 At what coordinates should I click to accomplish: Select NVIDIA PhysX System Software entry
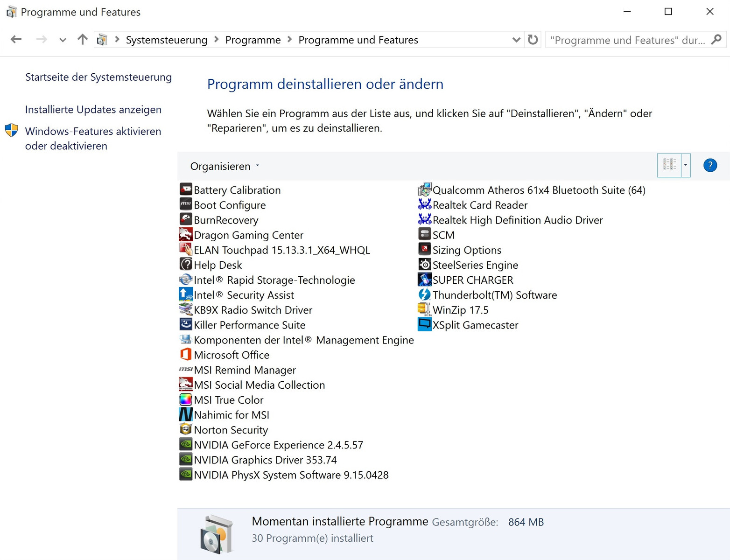284,475
